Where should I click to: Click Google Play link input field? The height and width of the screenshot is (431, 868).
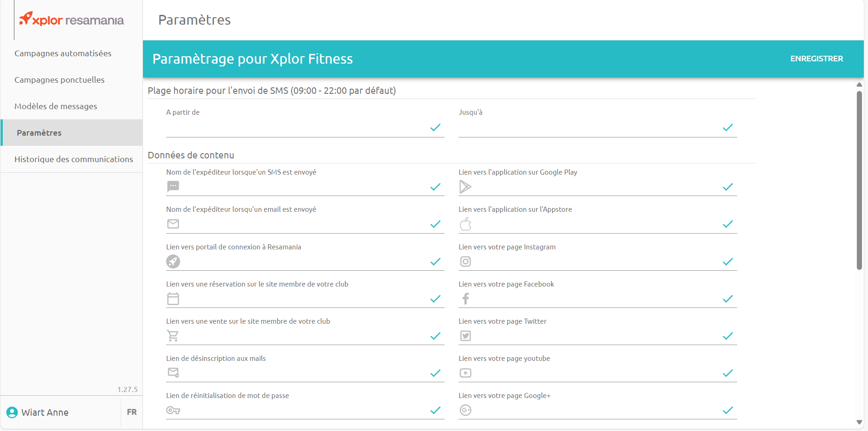pos(597,187)
